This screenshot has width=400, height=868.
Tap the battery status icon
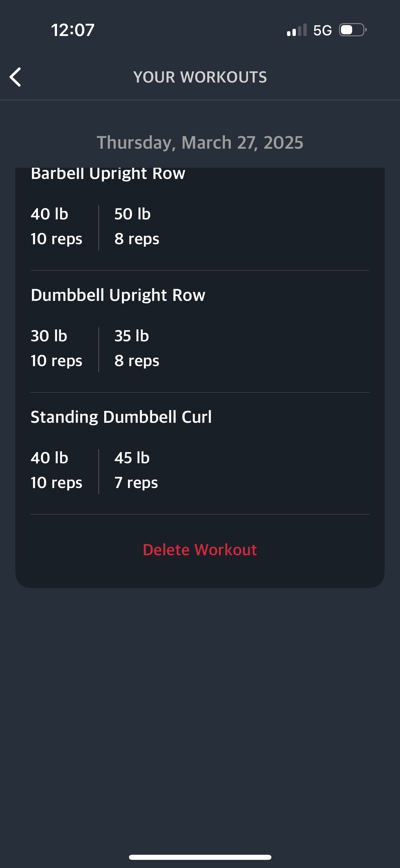pos(353,30)
